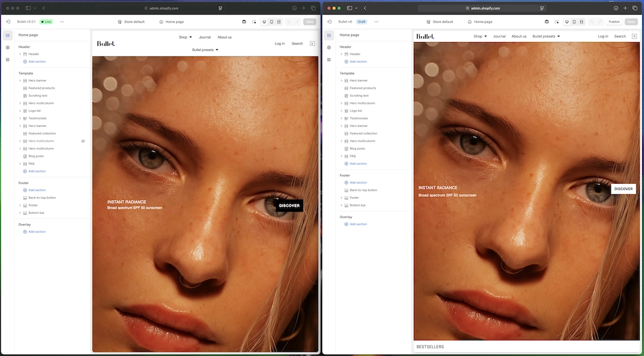
Task: Click the inspector selector icon in left window
Action: pos(254,22)
